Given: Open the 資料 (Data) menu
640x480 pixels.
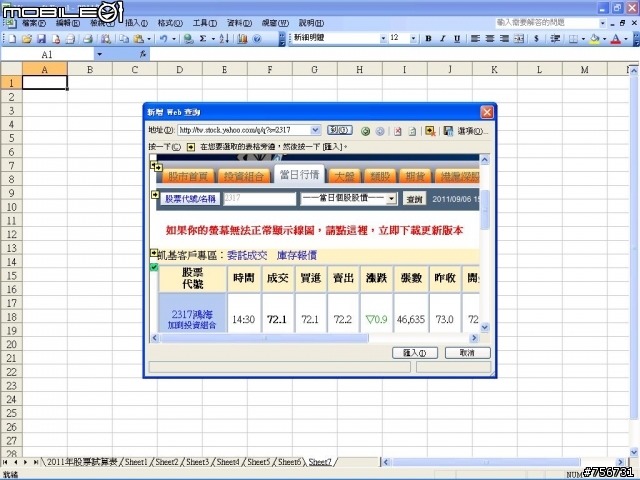Looking at the screenshot, I should pyautogui.click(x=239, y=23).
